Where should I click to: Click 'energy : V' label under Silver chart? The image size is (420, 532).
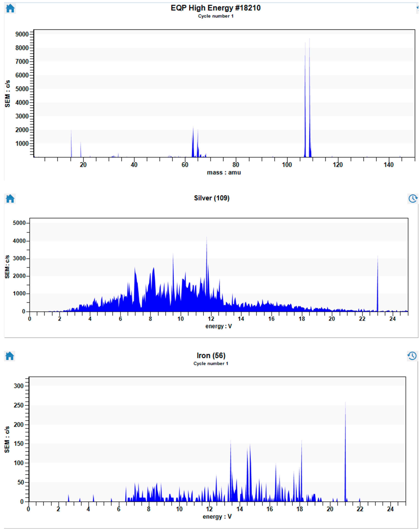219,326
